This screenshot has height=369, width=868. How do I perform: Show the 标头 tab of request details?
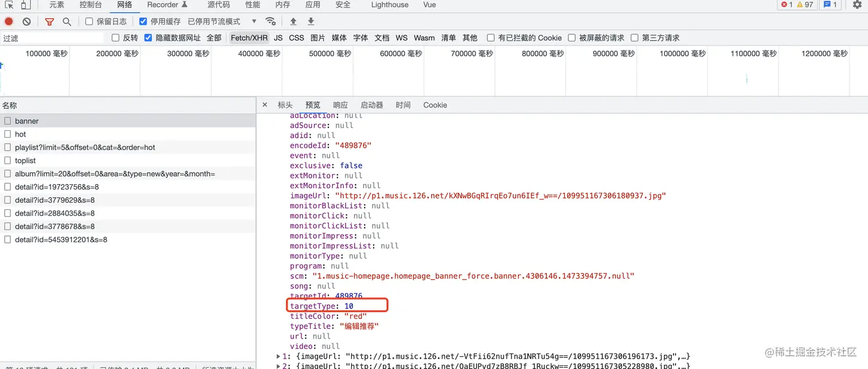coord(285,105)
